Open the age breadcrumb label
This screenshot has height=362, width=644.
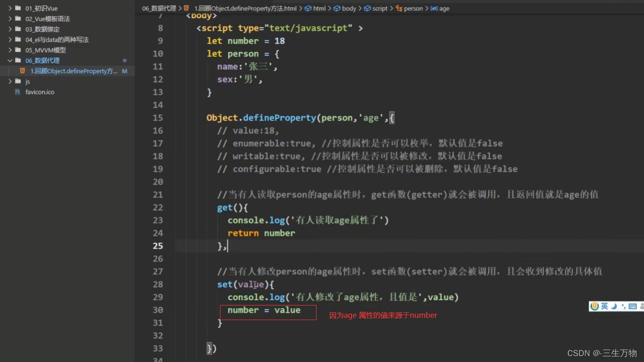point(445,8)
